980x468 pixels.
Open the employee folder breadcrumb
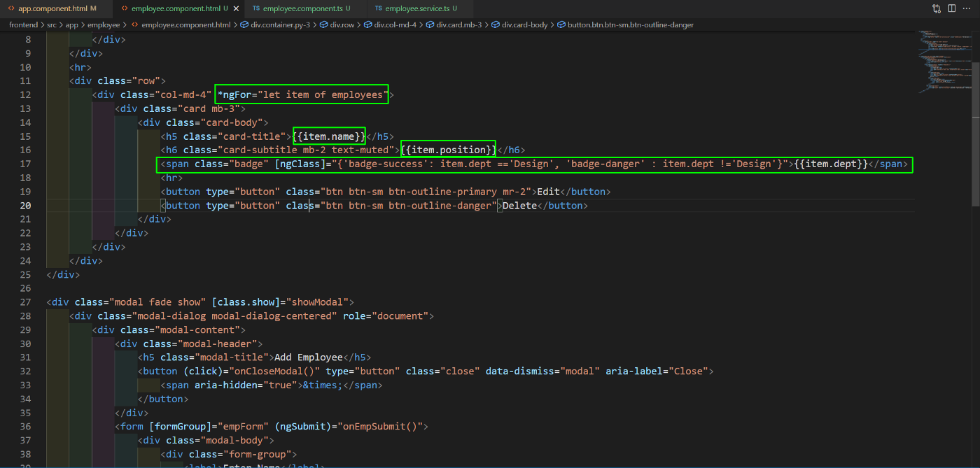[x=104, y=24]
